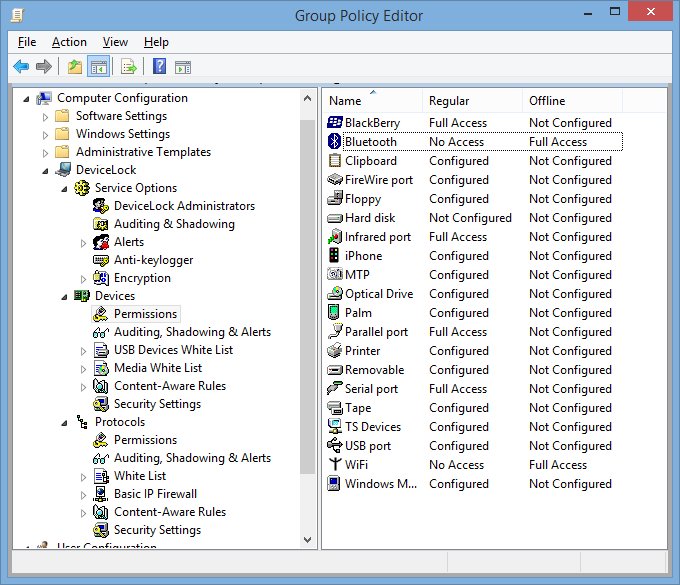Click the Removable device icon
The width and height of the screenshot is (680, 585).
point(334,370)
